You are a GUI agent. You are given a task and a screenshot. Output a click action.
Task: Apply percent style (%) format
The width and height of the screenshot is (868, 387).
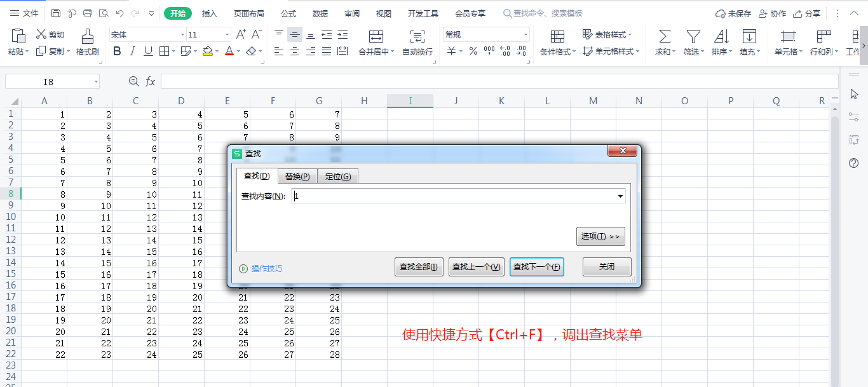[473, 51]
